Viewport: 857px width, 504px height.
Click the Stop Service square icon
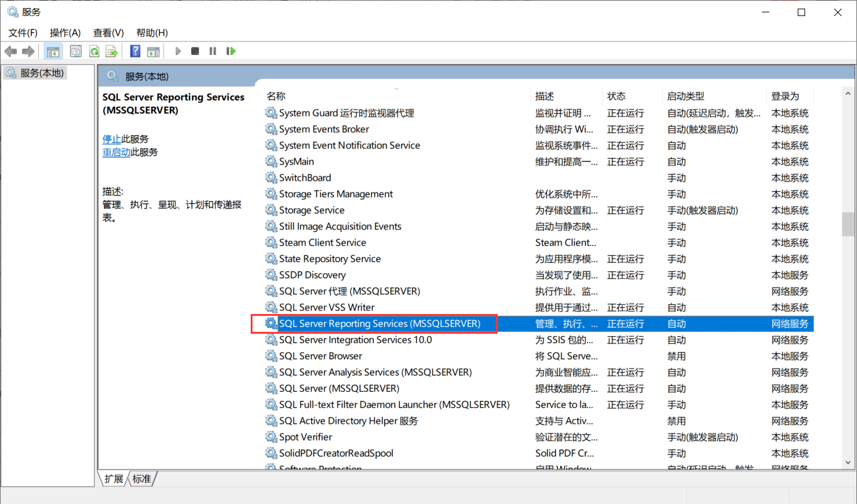pos(195,51)
